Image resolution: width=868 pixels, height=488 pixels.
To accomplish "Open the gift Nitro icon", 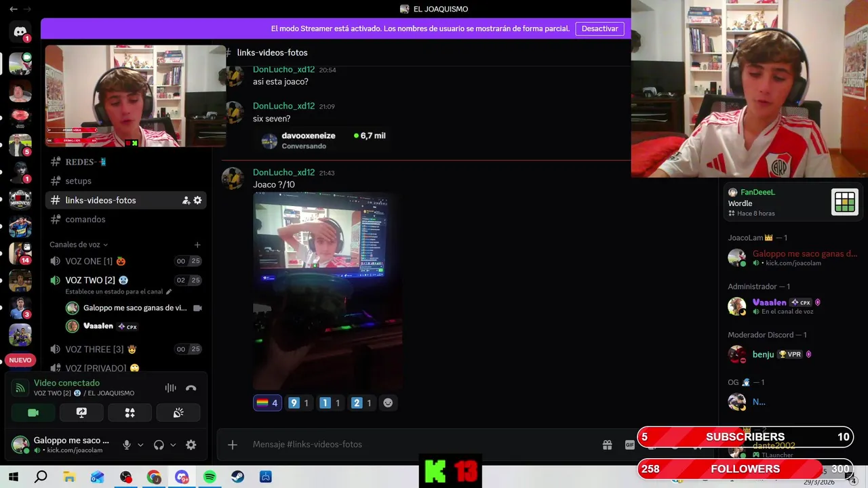I will pos(608,445).
